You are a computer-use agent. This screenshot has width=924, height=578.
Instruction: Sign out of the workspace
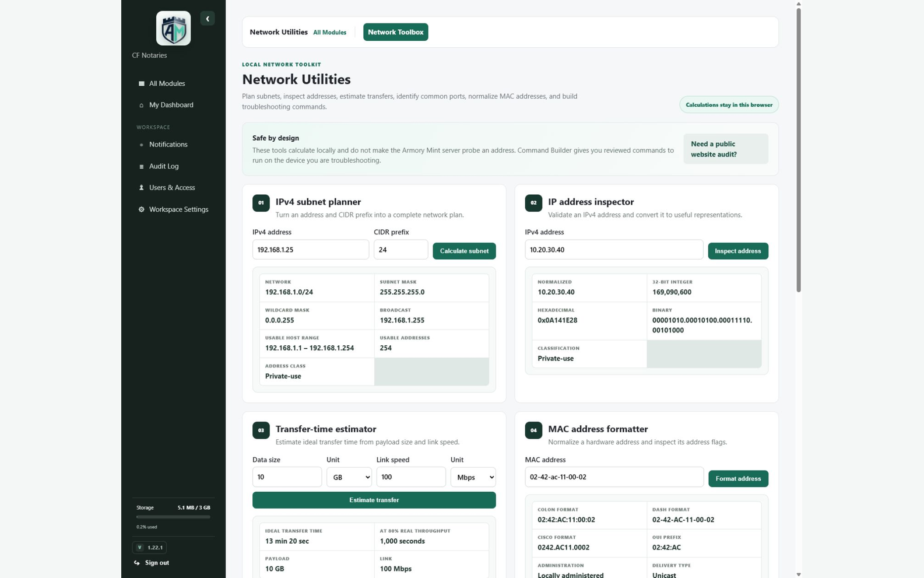tap(157, 563)
